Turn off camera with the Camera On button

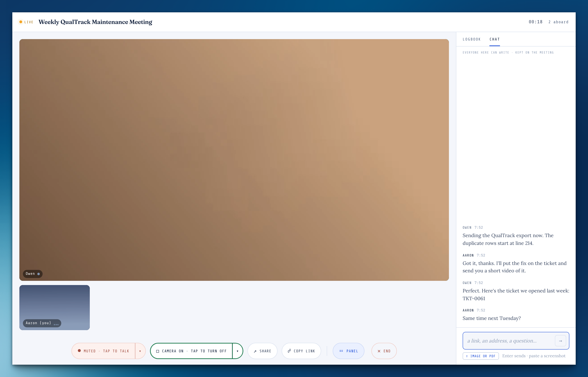pos(192,351)
